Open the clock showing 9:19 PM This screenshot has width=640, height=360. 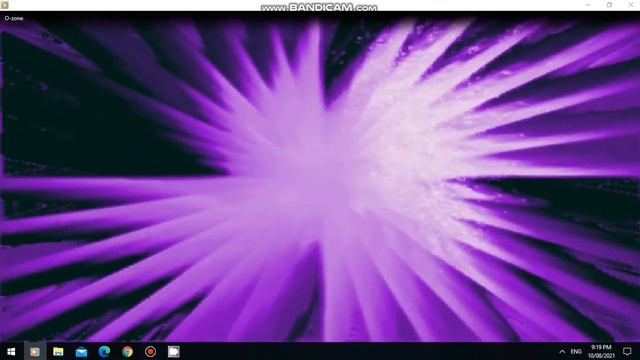point(601,351)
